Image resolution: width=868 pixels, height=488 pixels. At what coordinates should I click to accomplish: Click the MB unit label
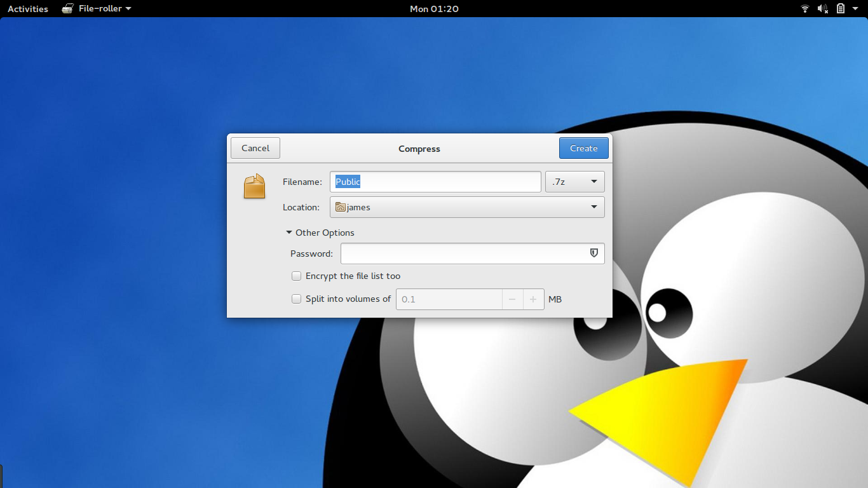(555, 299)
